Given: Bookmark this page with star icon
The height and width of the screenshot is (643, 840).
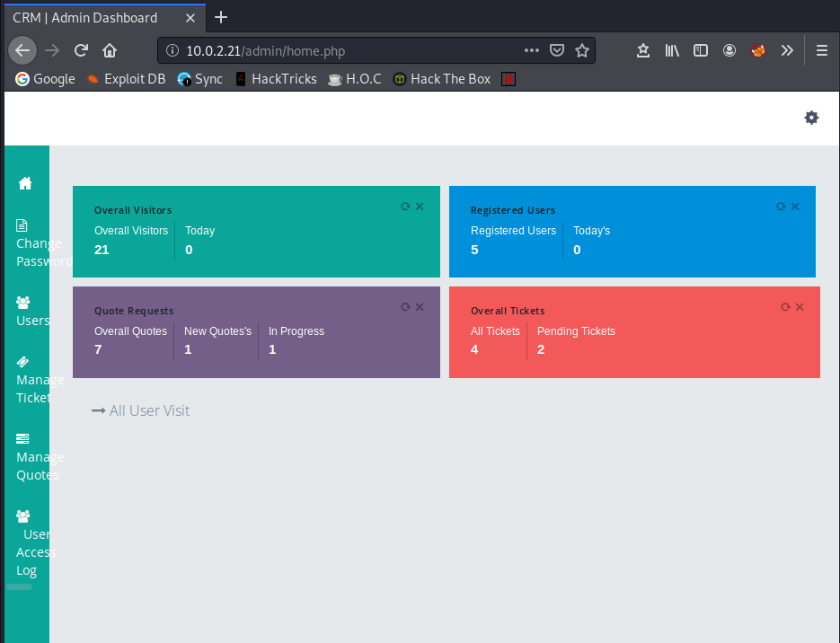Looking at the screenshot, I should [582, 51].
